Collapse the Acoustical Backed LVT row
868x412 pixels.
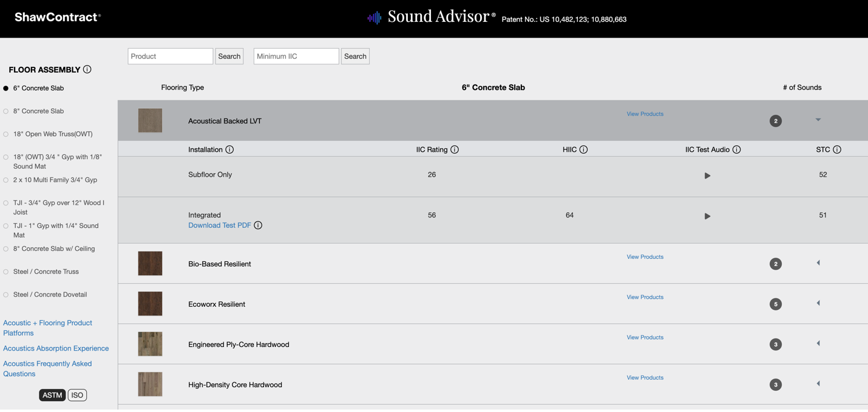tap(818, 120)
